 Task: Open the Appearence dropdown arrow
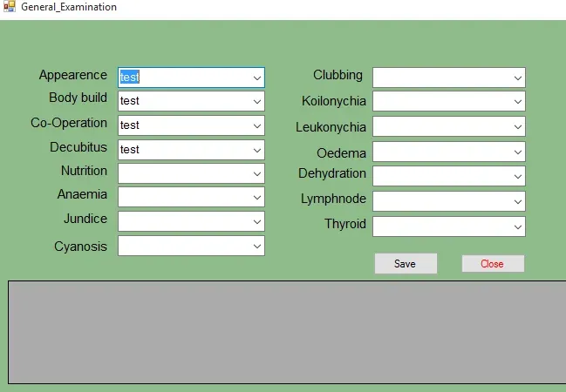[257, 78]
